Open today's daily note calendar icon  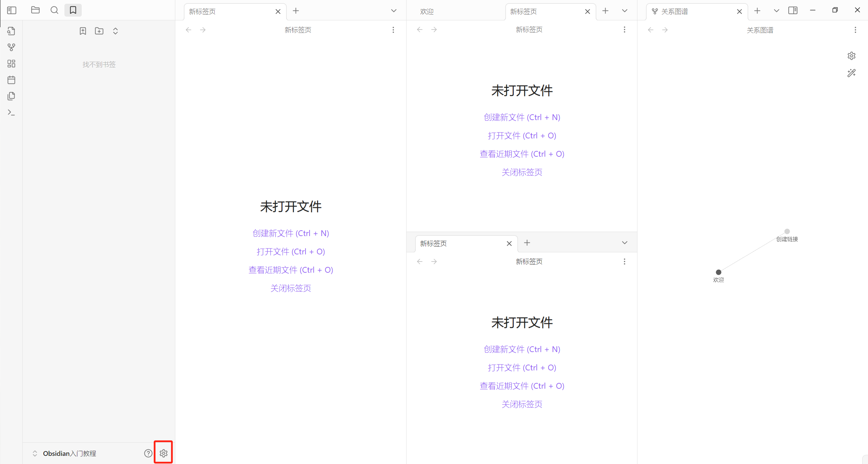[11, 80]
